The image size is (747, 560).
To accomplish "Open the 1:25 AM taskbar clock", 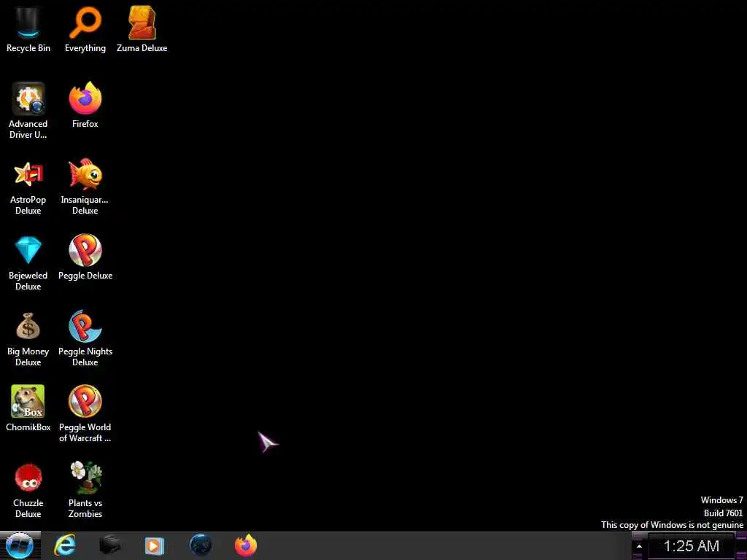I will tap(692, 546).
